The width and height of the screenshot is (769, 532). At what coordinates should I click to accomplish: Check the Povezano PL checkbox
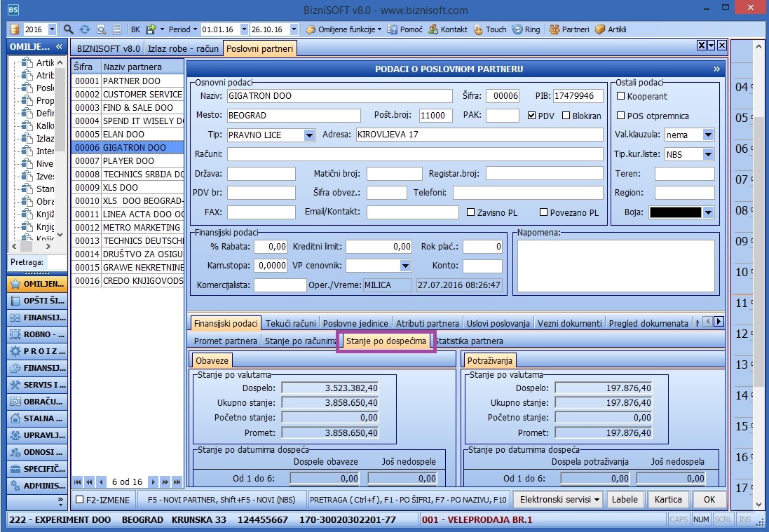[543, 212]
